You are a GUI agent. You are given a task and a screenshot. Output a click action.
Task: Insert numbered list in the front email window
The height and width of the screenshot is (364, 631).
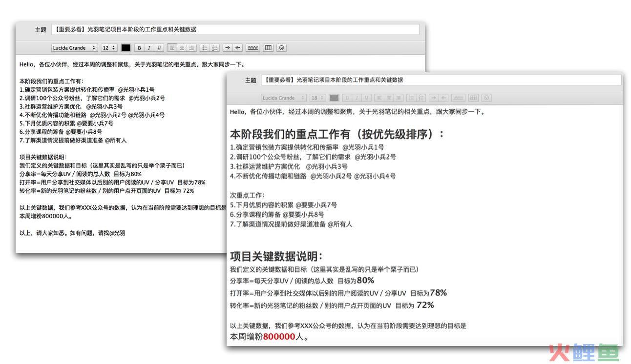pyautogui.click(x=421, y=98)
